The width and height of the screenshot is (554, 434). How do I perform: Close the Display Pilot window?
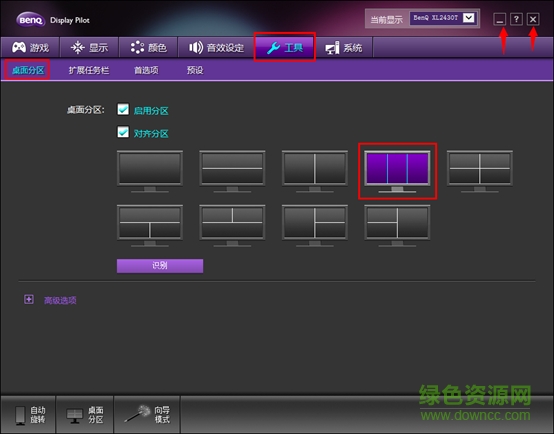(x=533, y=19)
